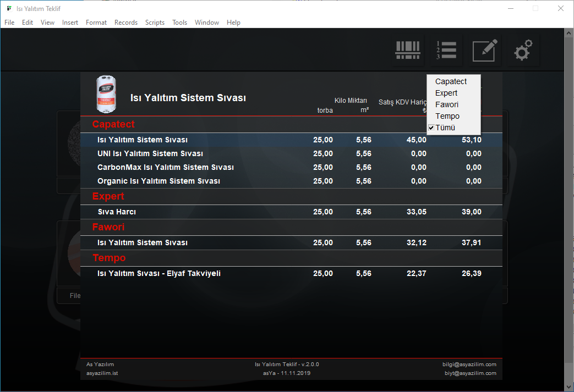This screenshot has width=574, height=392.
Task: Open the View menu
Action: click(x=47, y=23)
